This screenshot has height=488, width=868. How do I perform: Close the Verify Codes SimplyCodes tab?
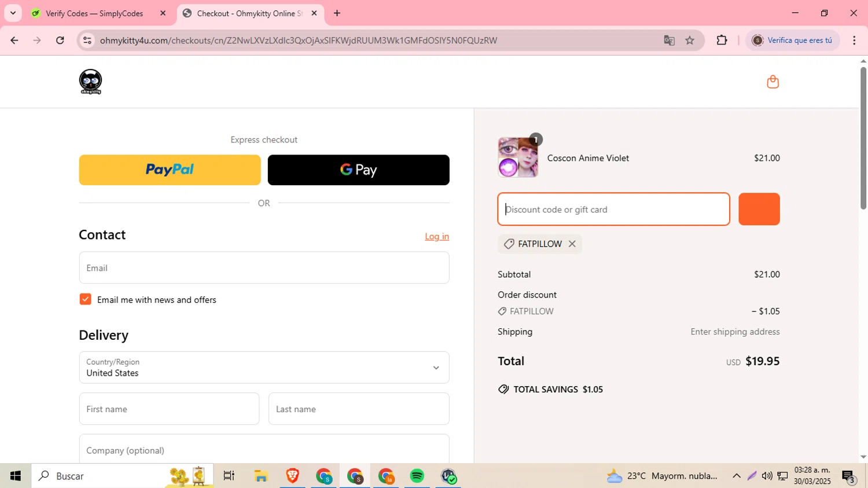(163, 13)
